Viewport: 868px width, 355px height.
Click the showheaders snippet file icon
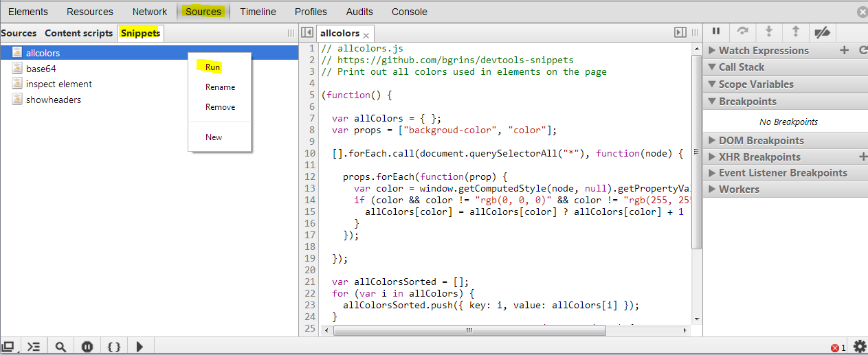point(17,99)
